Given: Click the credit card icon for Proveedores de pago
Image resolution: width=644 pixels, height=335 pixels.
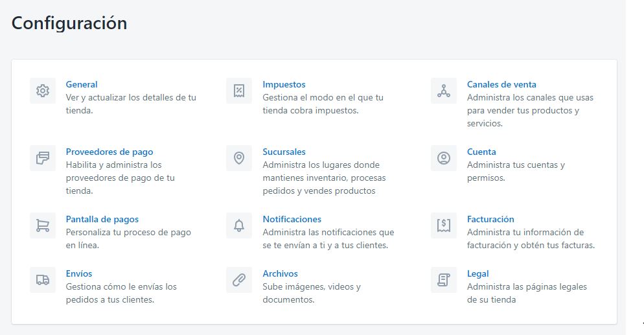Looking at the screenshot, I should (x=43, y=158).
